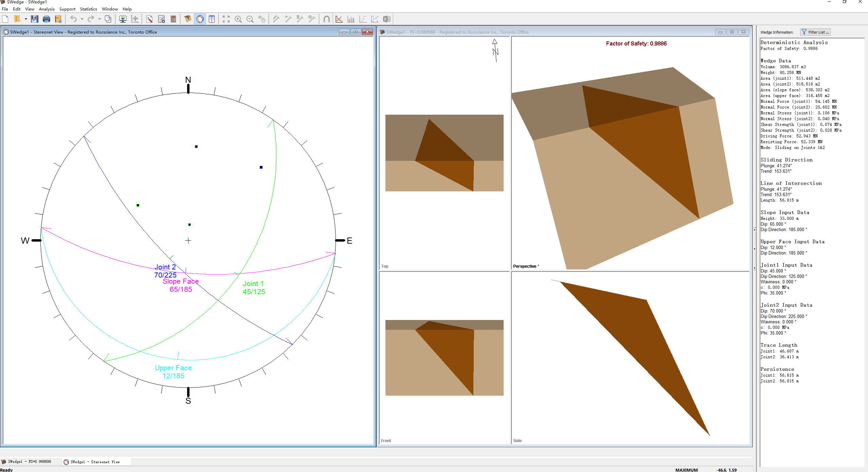Open the dropdown arrow beside Open folder

pyautogui.click(x=26, y=19)
